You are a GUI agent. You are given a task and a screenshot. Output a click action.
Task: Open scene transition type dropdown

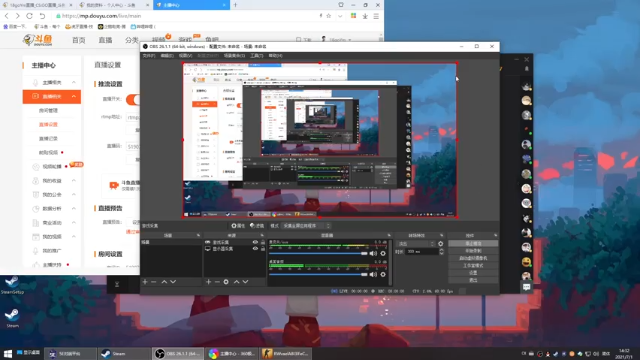(416, 244)
